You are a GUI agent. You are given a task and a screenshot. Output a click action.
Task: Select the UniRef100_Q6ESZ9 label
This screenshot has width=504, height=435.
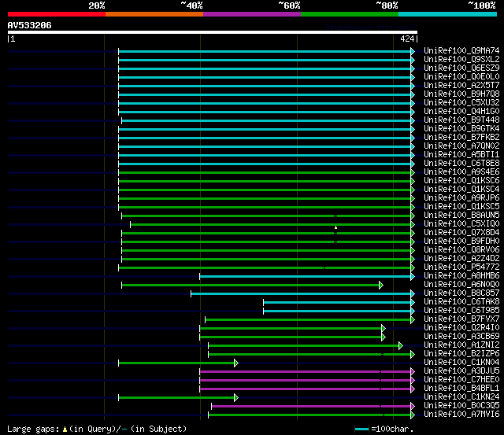click(461, 68)
